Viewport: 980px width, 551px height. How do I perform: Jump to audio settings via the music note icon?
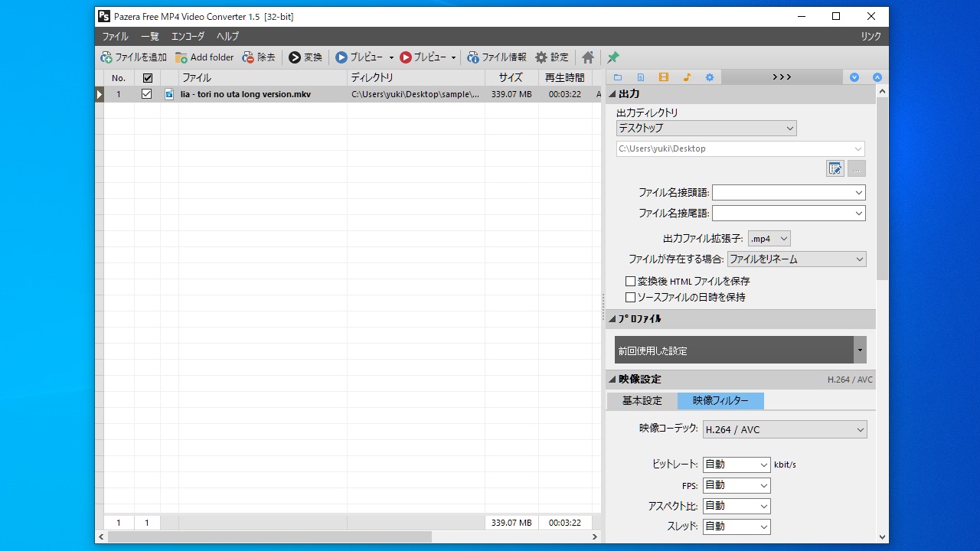point(687,77)
